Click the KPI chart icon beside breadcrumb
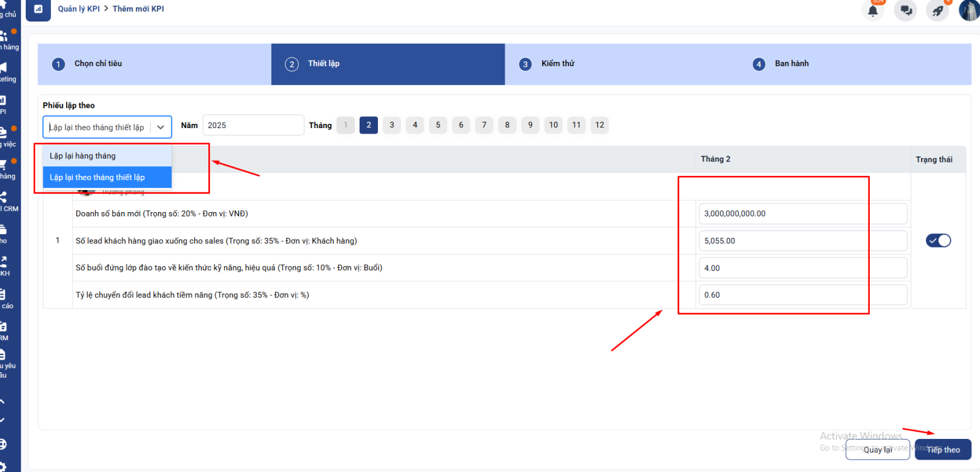980x472 pixels. 38,9
